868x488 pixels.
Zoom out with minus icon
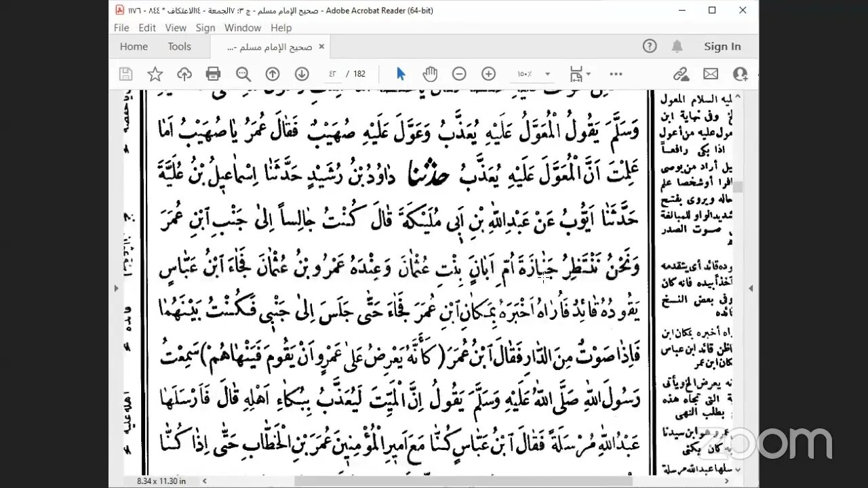[459, 74]
